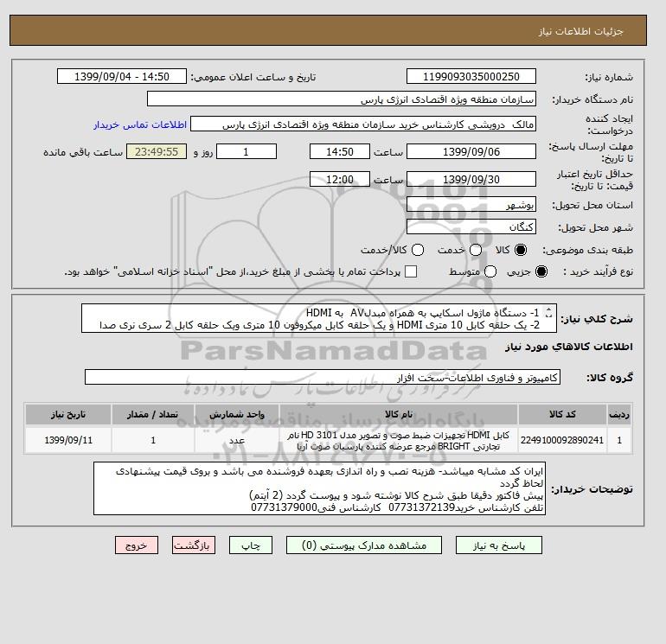This screenshot has height=644, width=666.
Task: Click the نوع فرآیند خرید label
Action: 598,271
